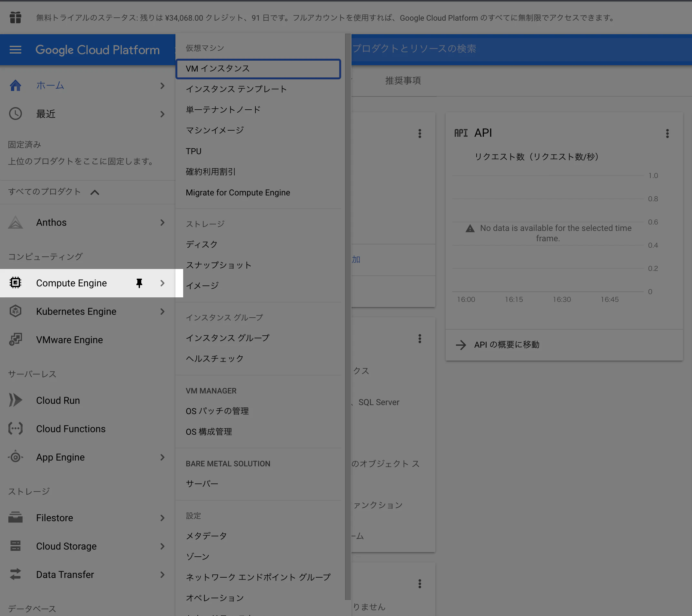
Task: Open the hamburger navigation menu
Action: click(x=15, y=50)
